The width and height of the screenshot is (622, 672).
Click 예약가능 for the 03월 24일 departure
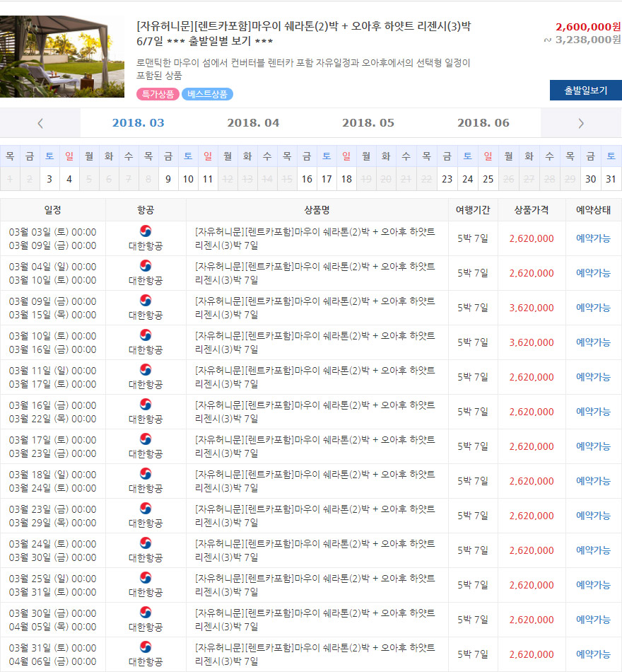click(x=593, y=550)
